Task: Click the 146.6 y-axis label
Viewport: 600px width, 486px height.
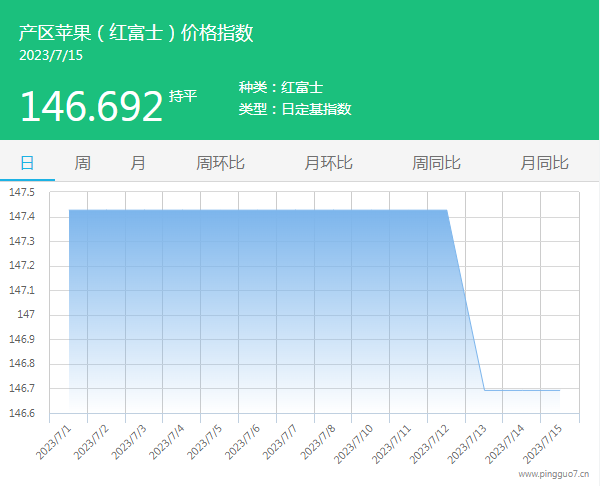Action: coord(21,413)
